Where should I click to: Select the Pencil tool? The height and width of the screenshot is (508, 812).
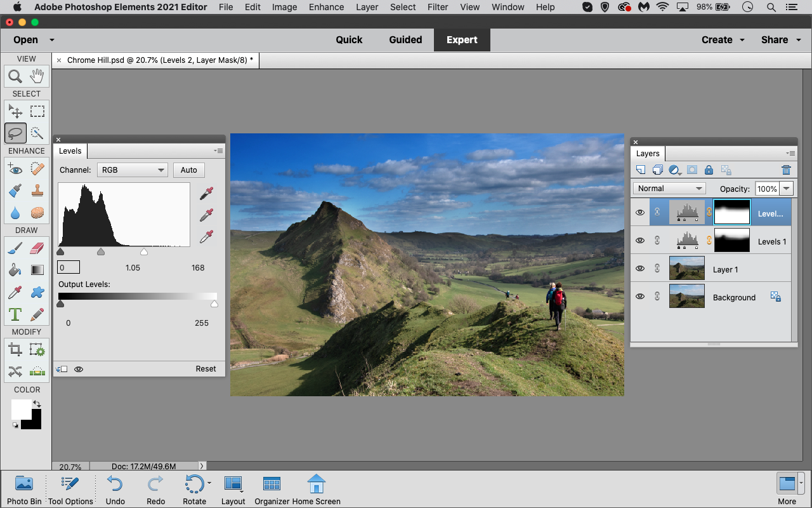click(x=37, y=314)
